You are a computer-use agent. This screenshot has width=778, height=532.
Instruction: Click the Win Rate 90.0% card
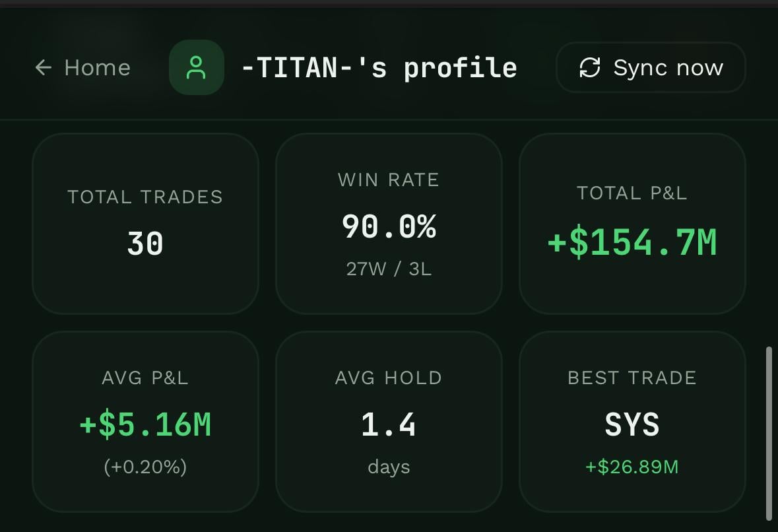tap(389, 223)
